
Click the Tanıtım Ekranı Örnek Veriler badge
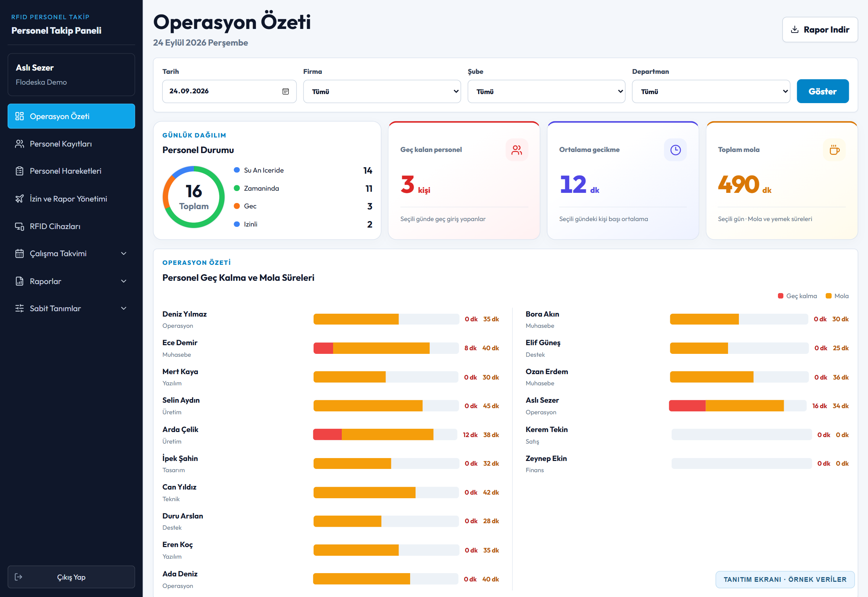pyautogui.click(x=785, y=579)
